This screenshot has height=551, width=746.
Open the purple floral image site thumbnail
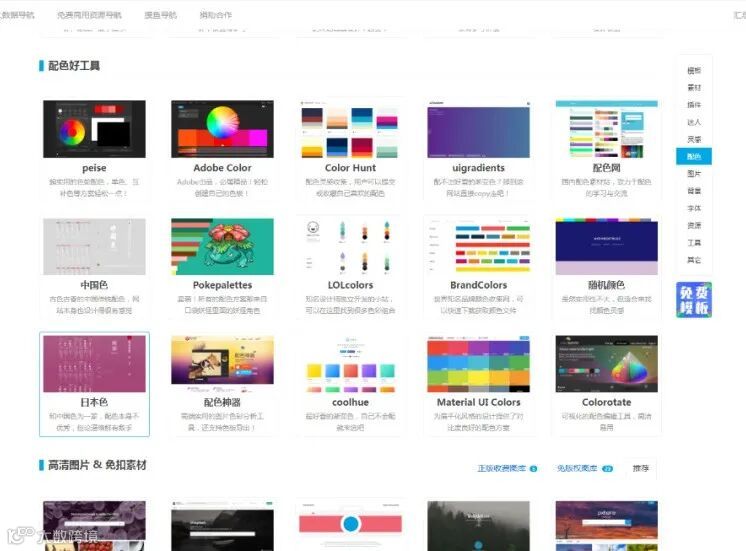pos(94,526)
